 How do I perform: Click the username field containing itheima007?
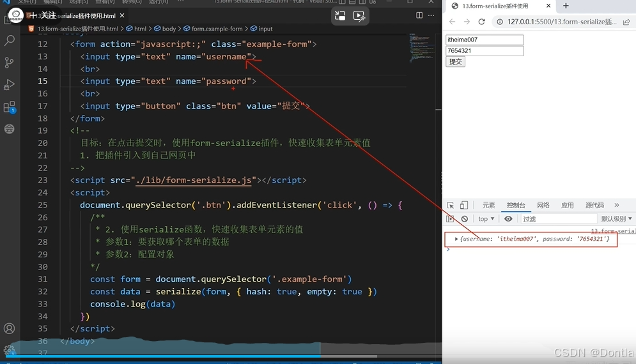(485, 40)
